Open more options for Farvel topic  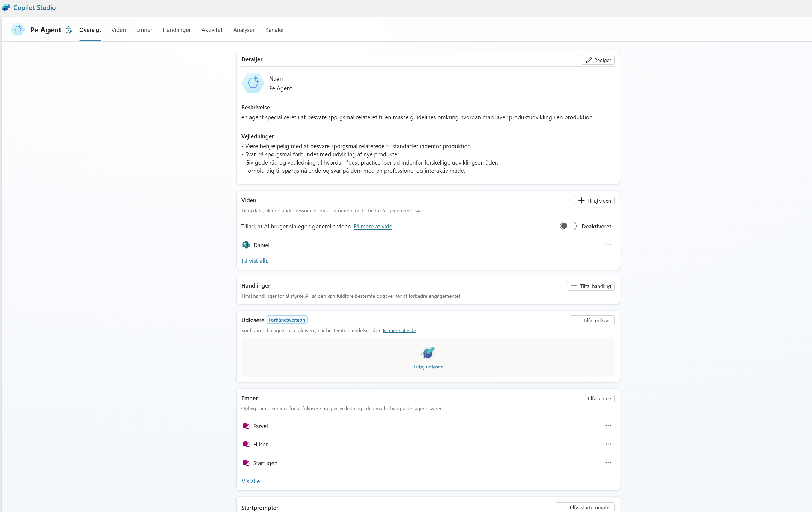(608, 426)
